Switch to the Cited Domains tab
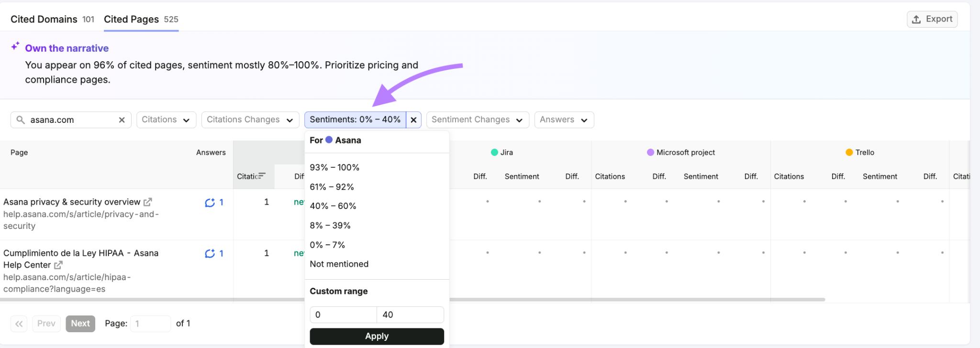 click(x=52, y=19)
